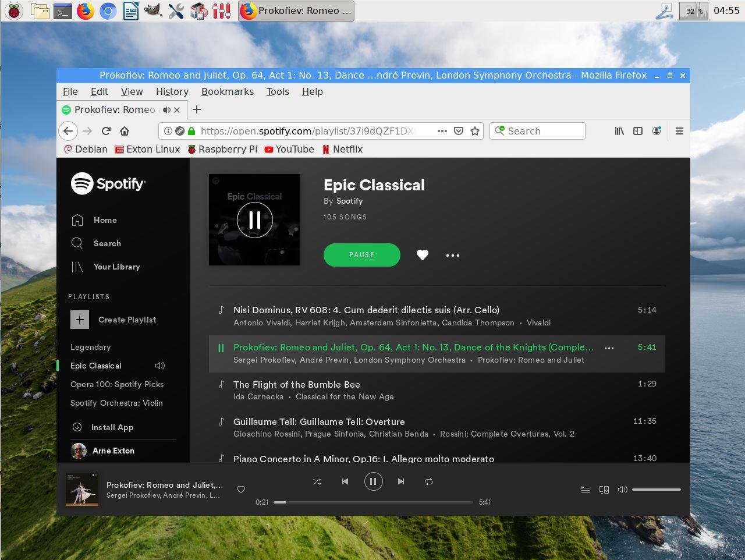Unlike the Epic Classical playlist with the heart
Screen dimensions: 745x560
[423, 255]
